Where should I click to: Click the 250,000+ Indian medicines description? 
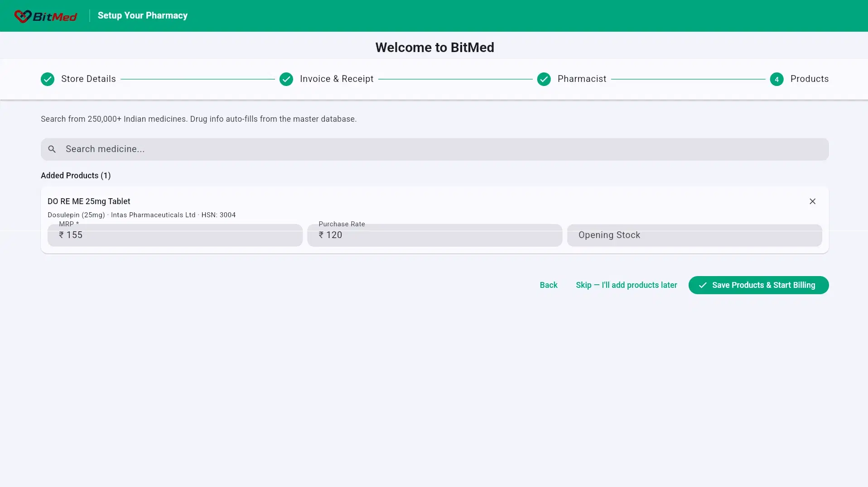tap(199, 119)
